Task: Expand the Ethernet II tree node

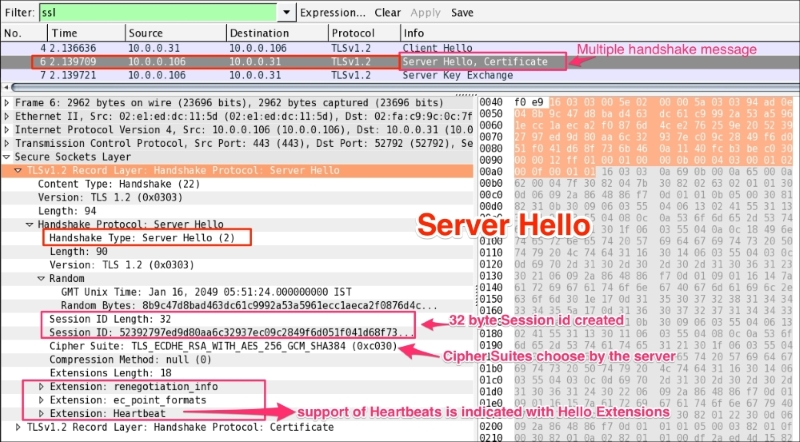Action: coord(7,116)
